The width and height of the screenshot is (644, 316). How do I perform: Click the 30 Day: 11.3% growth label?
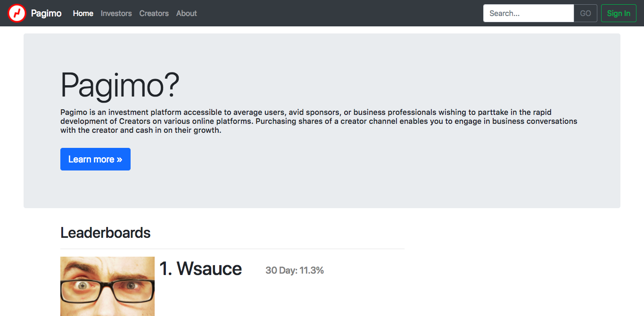295,270
